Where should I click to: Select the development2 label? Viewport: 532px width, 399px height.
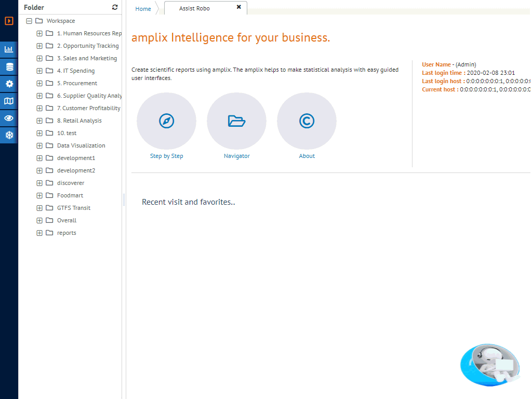(76, 170)
